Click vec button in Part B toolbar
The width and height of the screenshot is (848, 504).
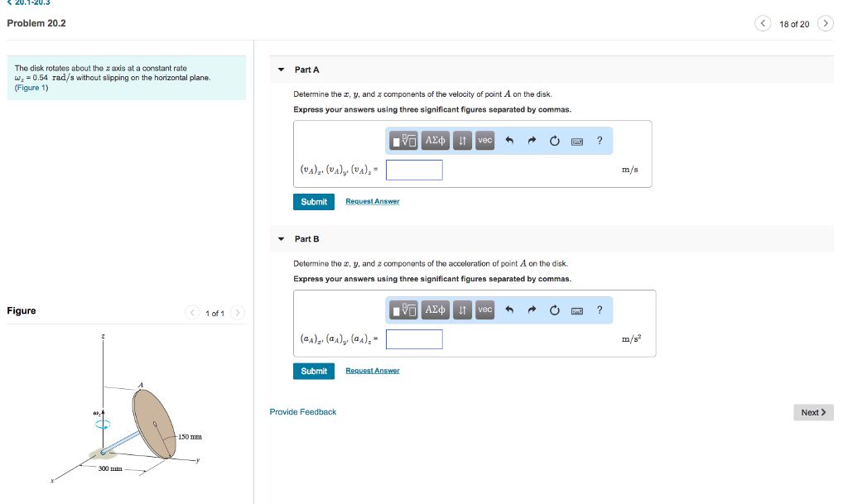click(x=485, y=310)
